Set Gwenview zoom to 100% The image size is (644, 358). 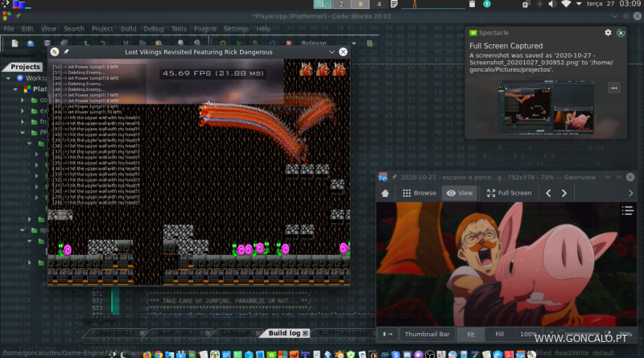(528, 334)
